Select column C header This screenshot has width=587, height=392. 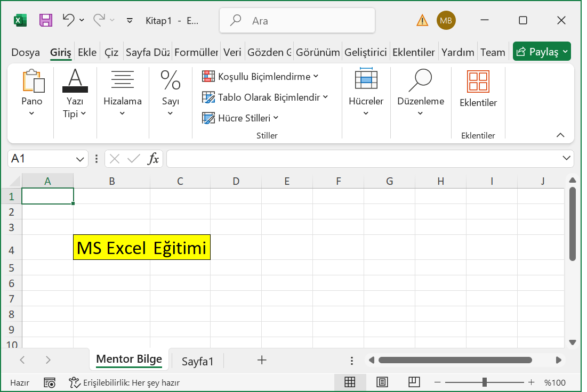[x=180, y=182]
